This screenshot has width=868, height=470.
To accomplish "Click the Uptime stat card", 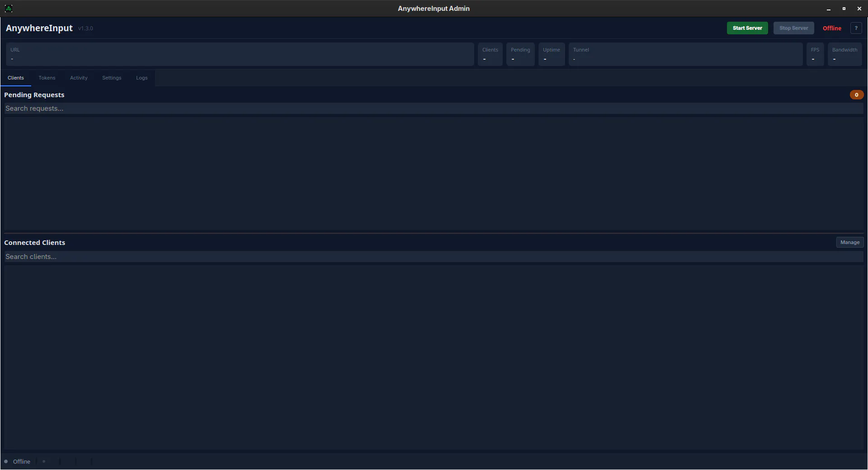I will [x=552, y=54].
